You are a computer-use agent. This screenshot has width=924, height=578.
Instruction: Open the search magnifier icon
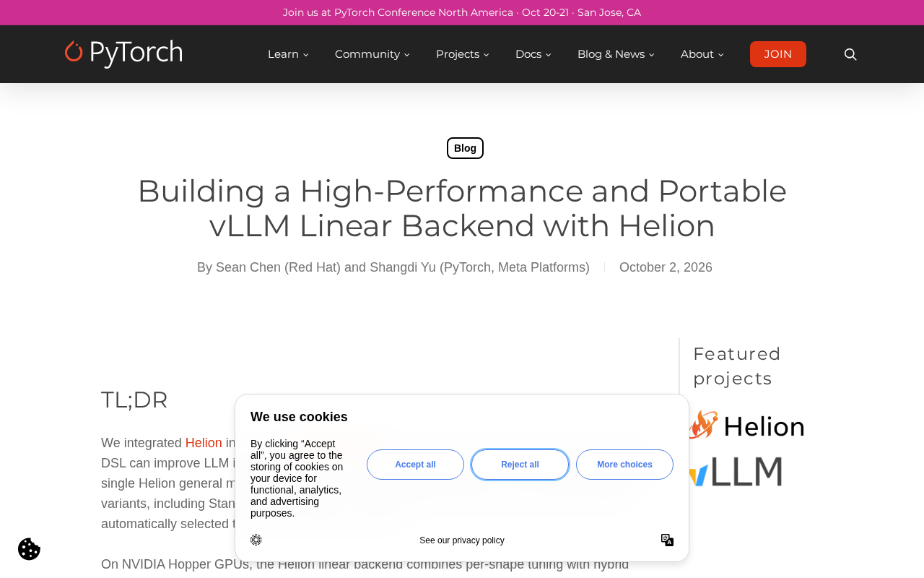tap(850, 54)
